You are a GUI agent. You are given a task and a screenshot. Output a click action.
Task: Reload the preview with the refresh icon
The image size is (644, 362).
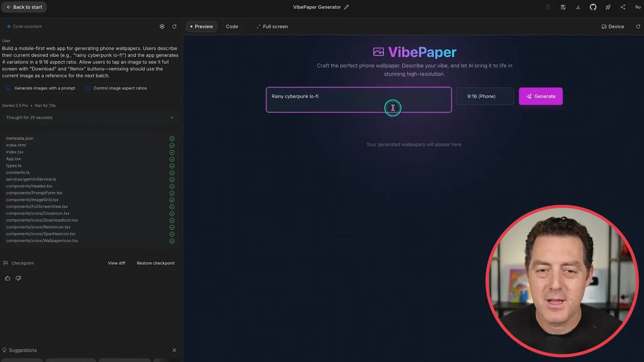point(638,27)
